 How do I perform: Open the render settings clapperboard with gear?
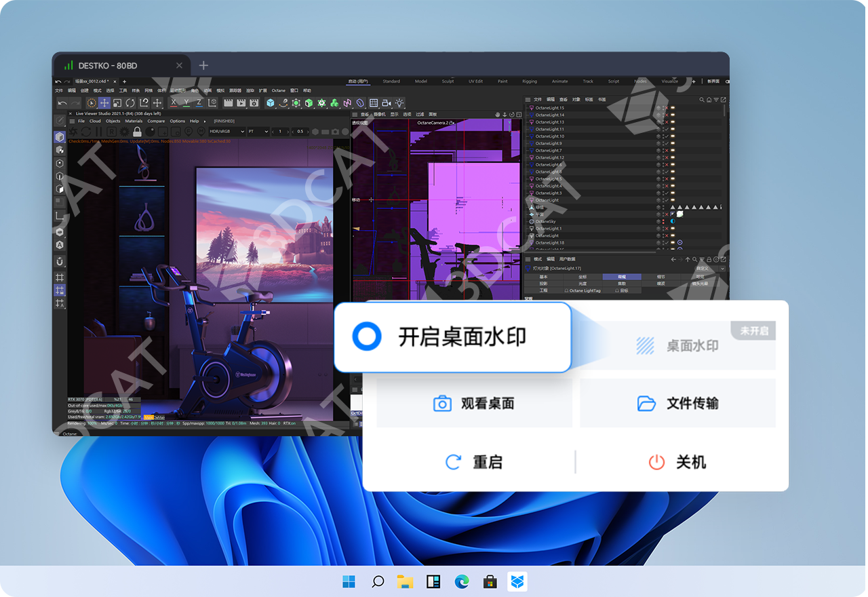click(254, 102)
